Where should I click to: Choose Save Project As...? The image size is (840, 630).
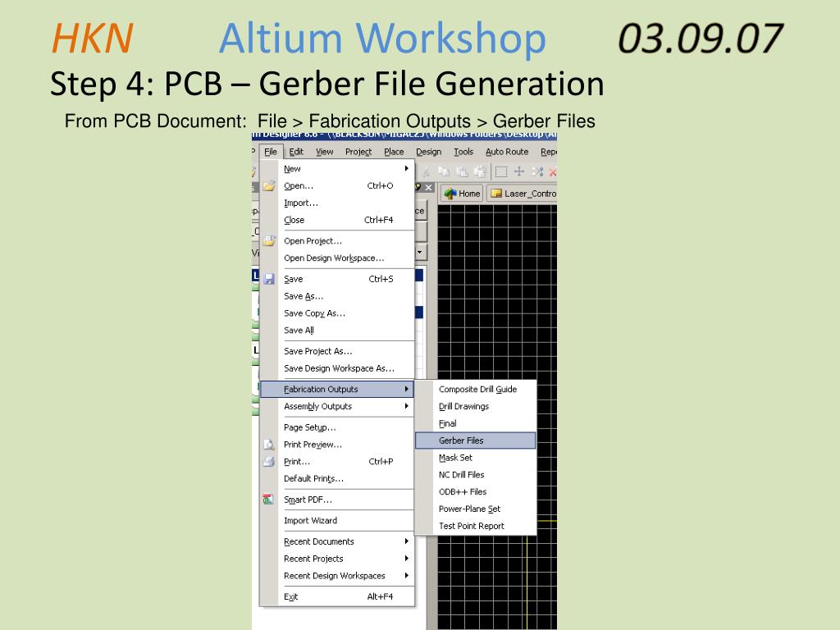point(336,351)
